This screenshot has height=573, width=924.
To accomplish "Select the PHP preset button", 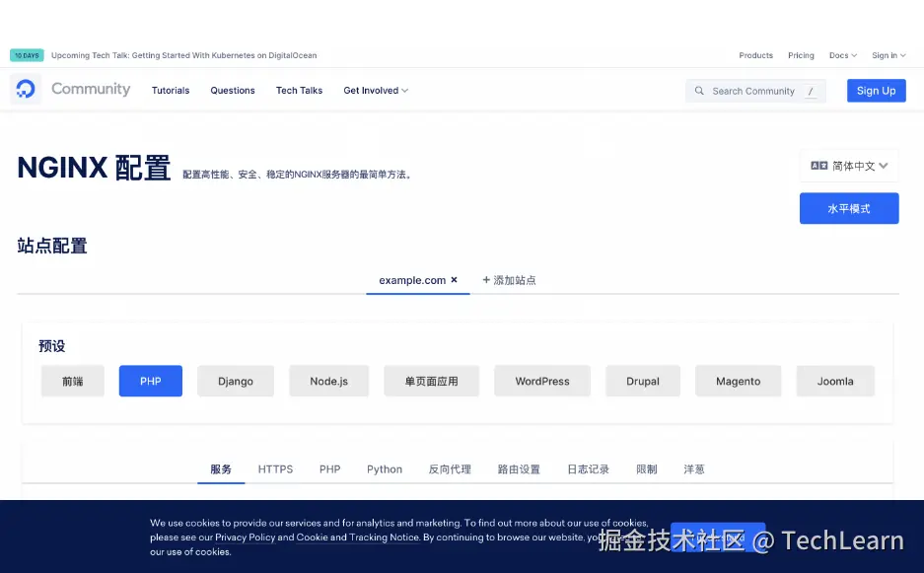I will pos(150,381).
